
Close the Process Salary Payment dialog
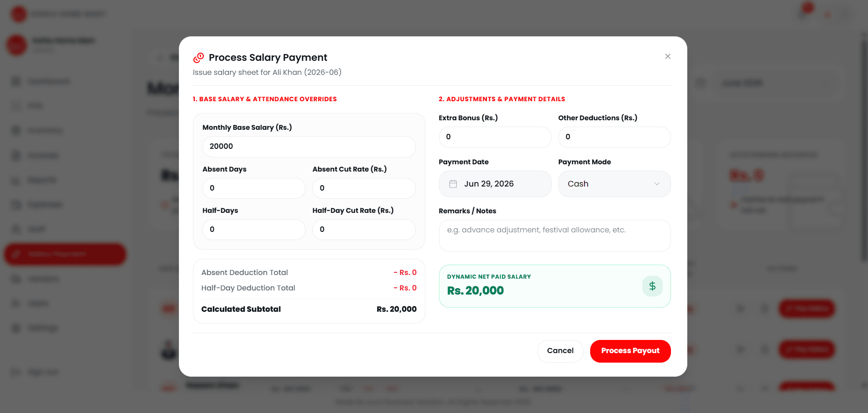point(667,56)
